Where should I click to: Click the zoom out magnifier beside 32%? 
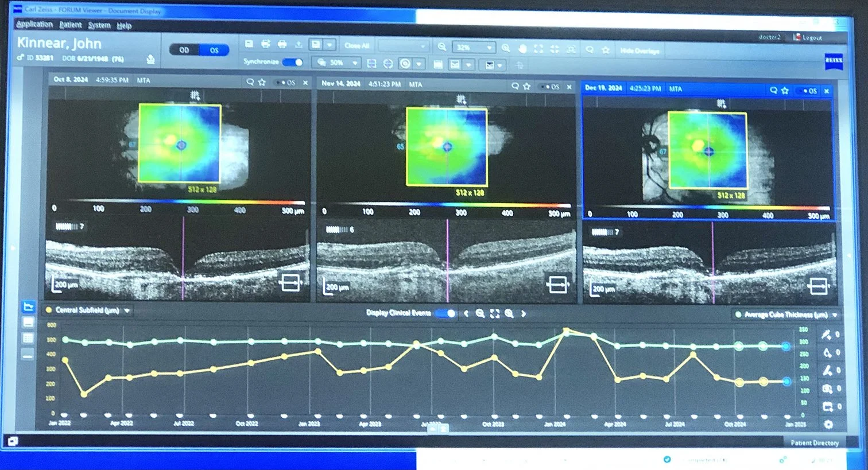[x=441, y=47]
